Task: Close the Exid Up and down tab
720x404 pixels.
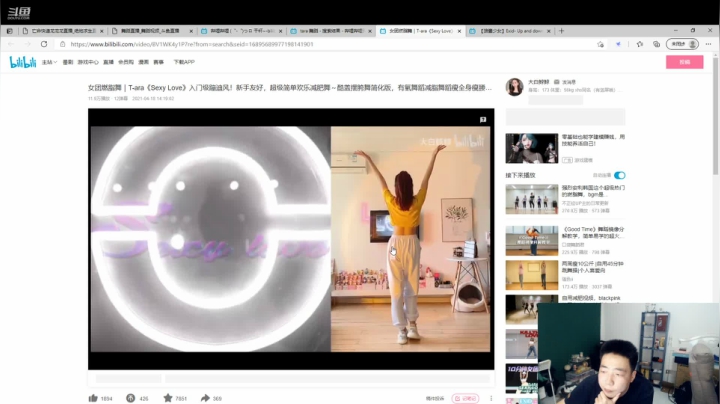Action: tap(548, 31)
